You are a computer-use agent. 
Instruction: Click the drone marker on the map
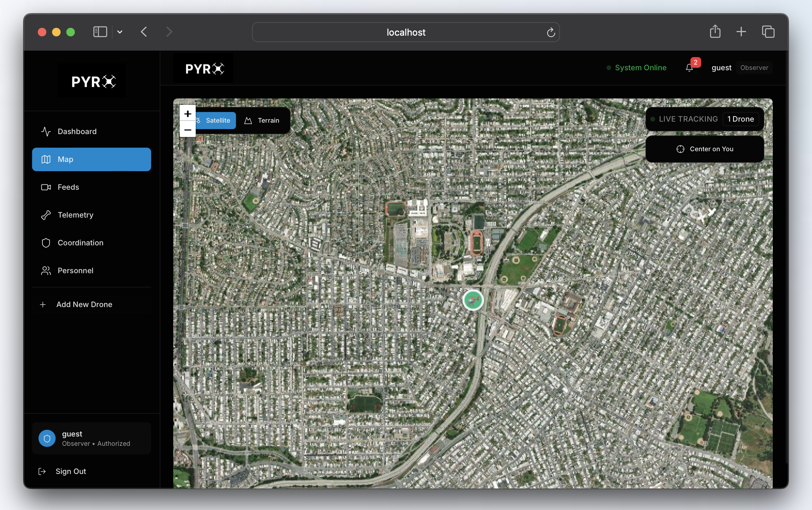coord(473,300)
